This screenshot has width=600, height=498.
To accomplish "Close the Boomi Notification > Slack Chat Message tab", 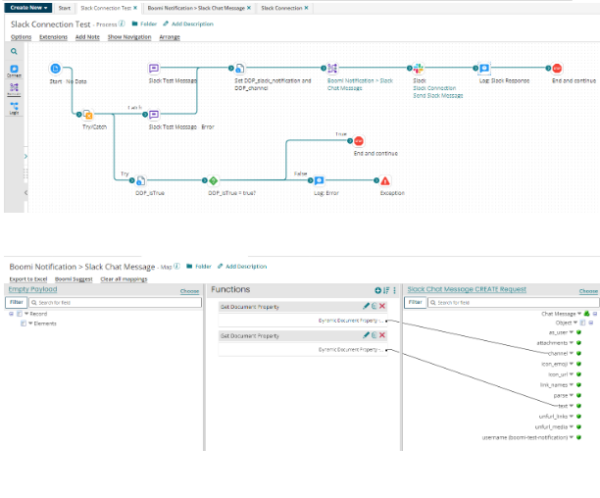I will click(x=249, y=8).
